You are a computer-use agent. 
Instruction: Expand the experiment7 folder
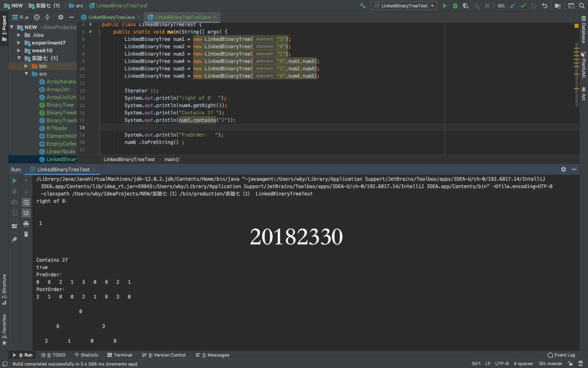[x=19, y=43]
